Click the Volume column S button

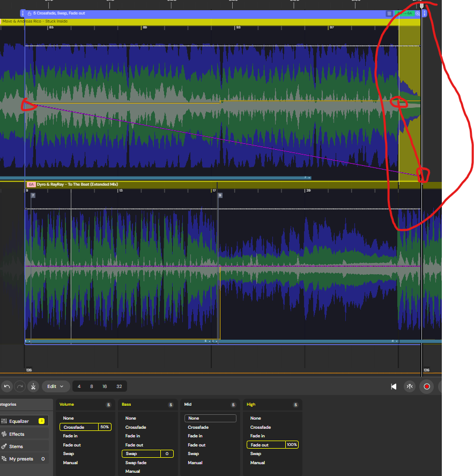108,405
